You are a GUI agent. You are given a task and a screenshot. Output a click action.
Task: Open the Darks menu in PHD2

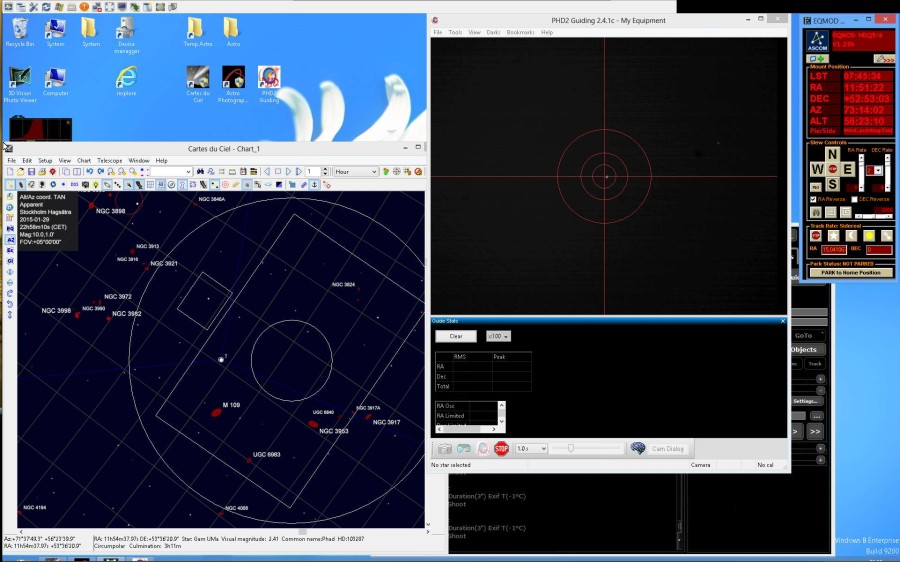pos(494,32)
